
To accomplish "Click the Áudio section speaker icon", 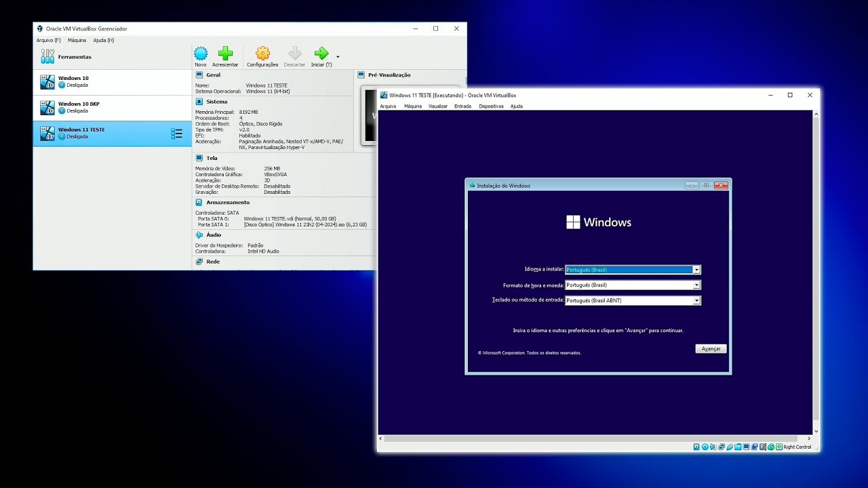I will point(199,235).
